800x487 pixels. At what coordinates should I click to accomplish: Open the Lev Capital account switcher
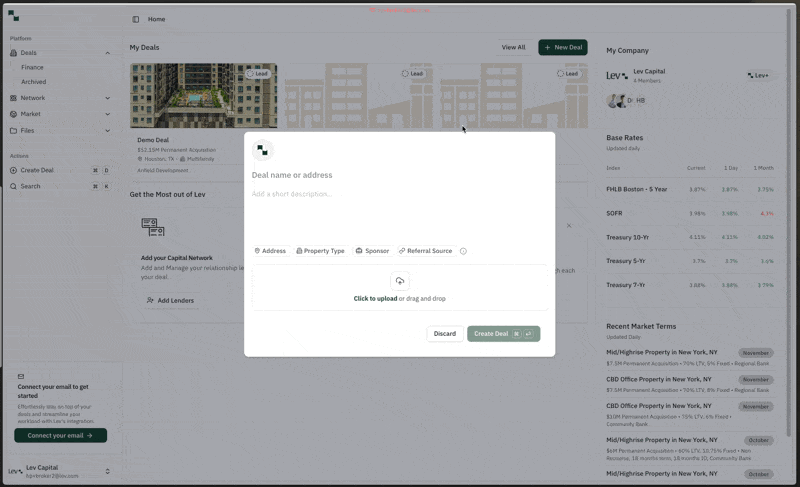click(x=107, y=471)
